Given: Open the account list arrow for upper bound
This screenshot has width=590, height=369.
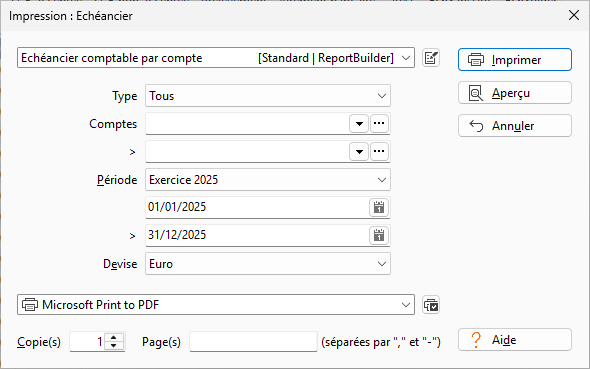Looking at the screenshot, I should [359, 152].
